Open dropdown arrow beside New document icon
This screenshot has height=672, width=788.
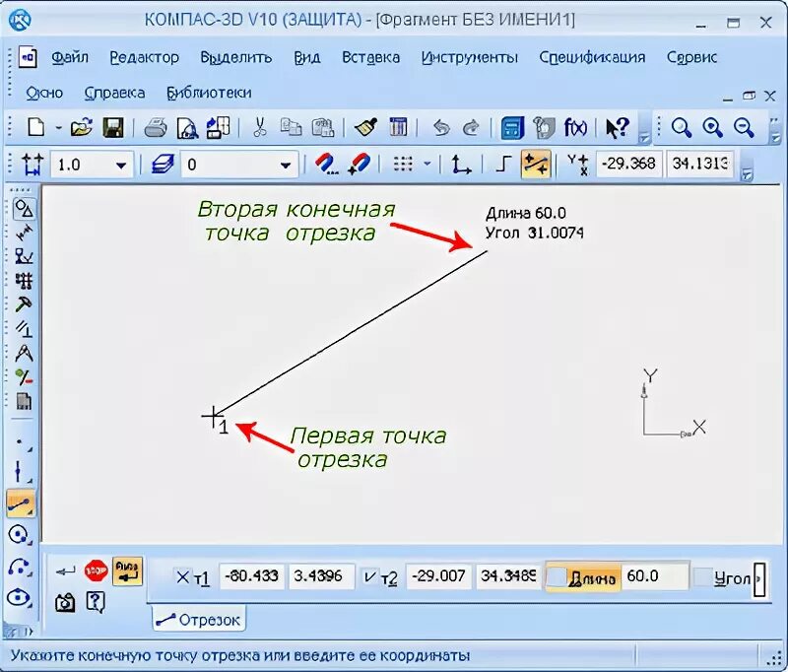58,128
